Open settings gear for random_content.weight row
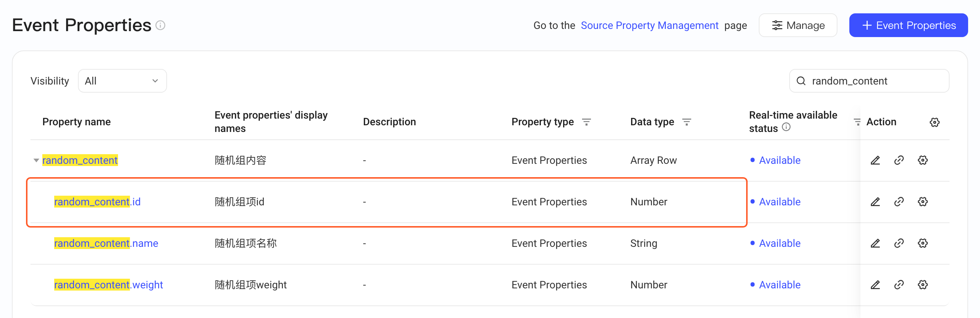This screenshot has height=318, width=980. click(922, 285)
